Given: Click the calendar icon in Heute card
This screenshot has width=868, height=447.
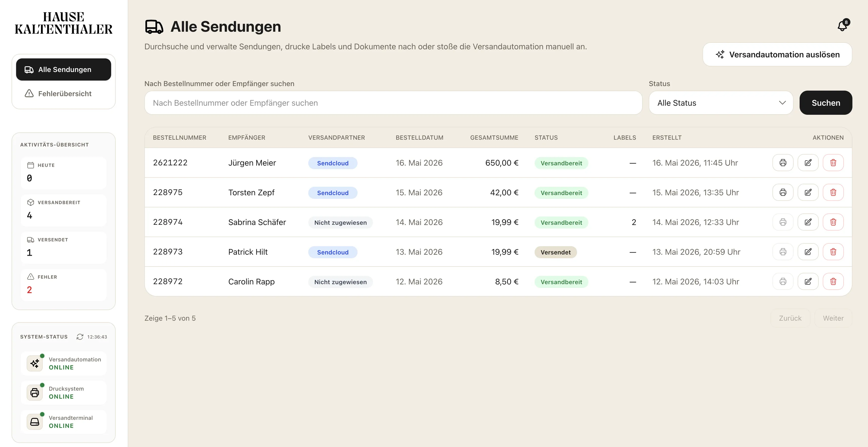Looking at the screenshot, I should pyautogui.click(x=31, y=165).
